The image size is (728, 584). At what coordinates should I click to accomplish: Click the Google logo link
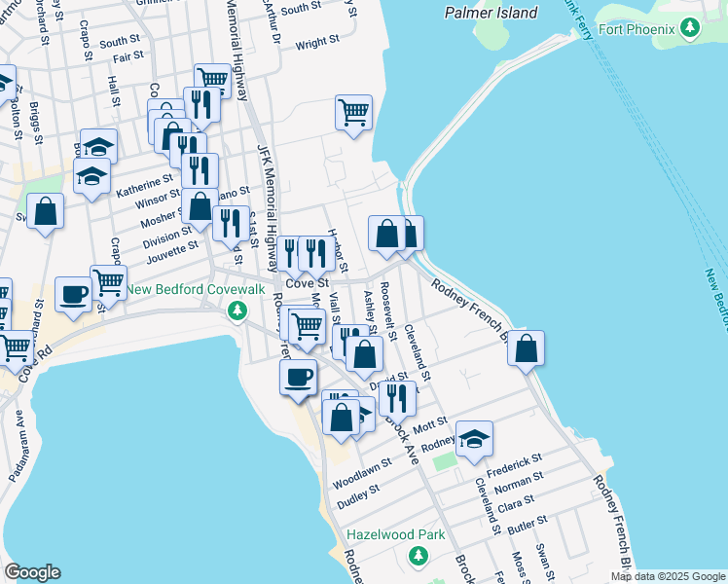32,572
